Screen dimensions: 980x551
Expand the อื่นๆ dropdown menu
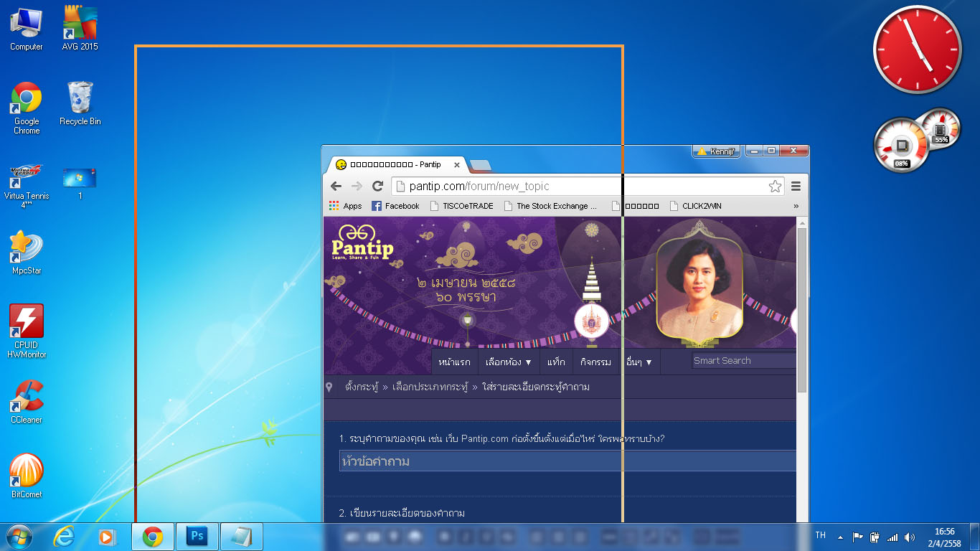click(639, 362)
